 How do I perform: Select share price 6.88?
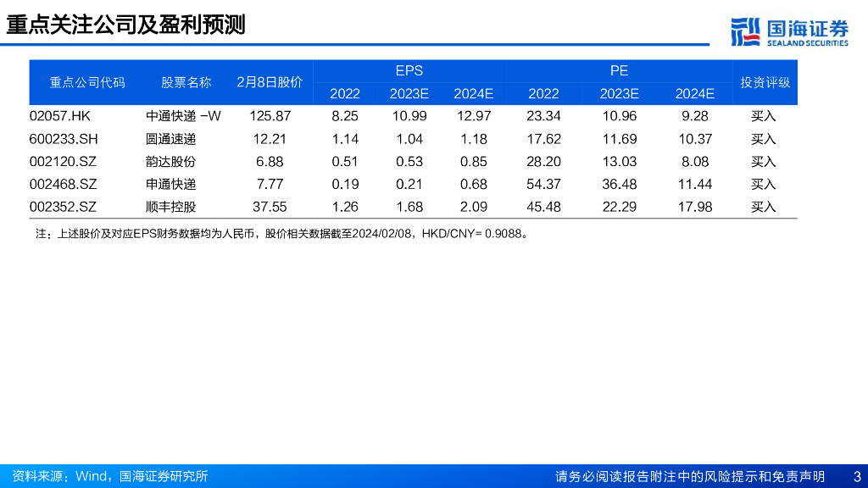(x=270, y=162)
